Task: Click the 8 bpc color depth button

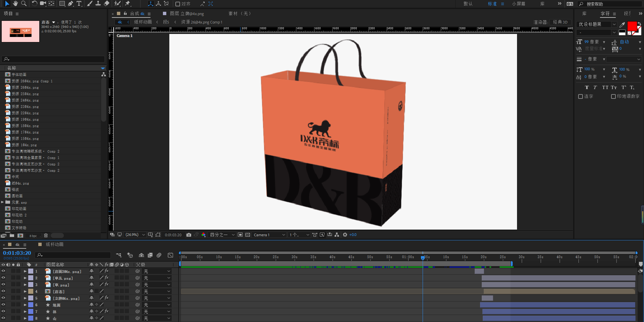Action: 33,236
